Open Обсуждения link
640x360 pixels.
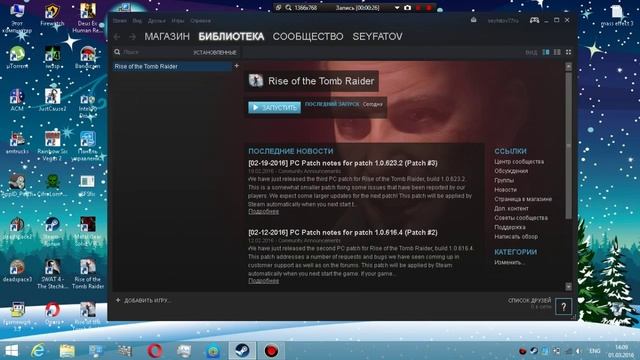pyautogui.click(x=511, y=171)
